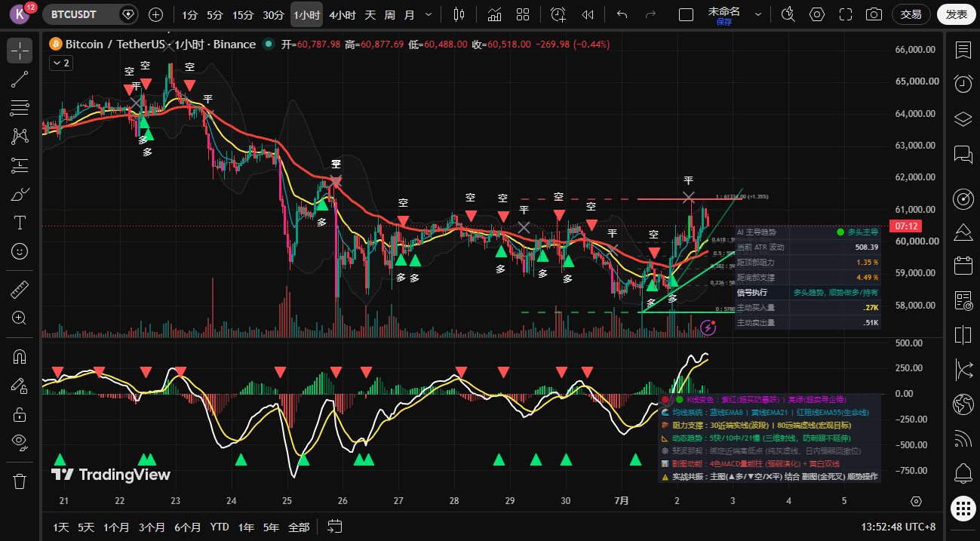Image resolution: width=980 pixels, height=541 pixels.
Task: Click the bar replay rewind icon
Action: [x=588, y=14]
